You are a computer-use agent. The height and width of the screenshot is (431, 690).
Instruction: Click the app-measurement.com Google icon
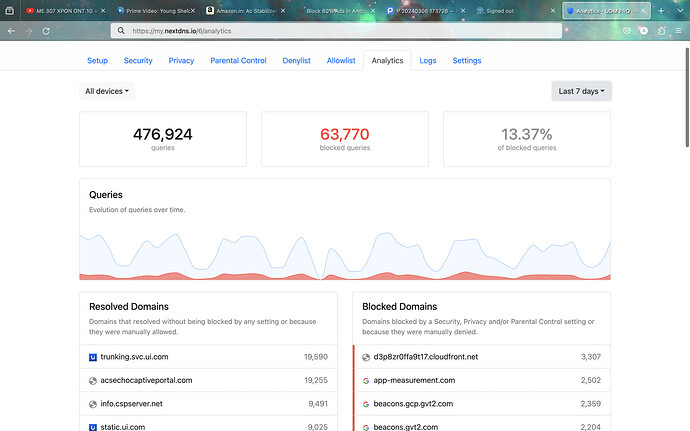tap(366, 381)
